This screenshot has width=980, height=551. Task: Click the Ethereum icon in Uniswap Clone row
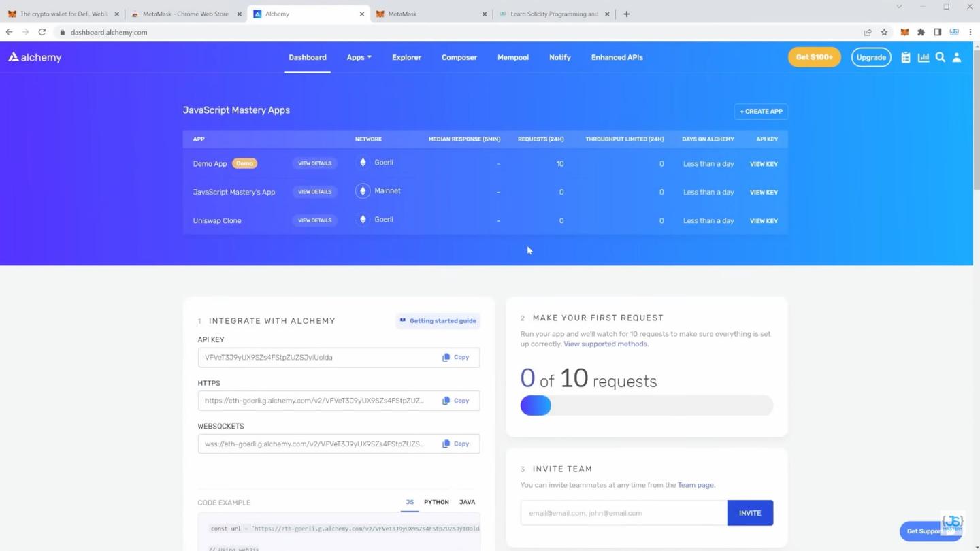[x=363, y=220]
